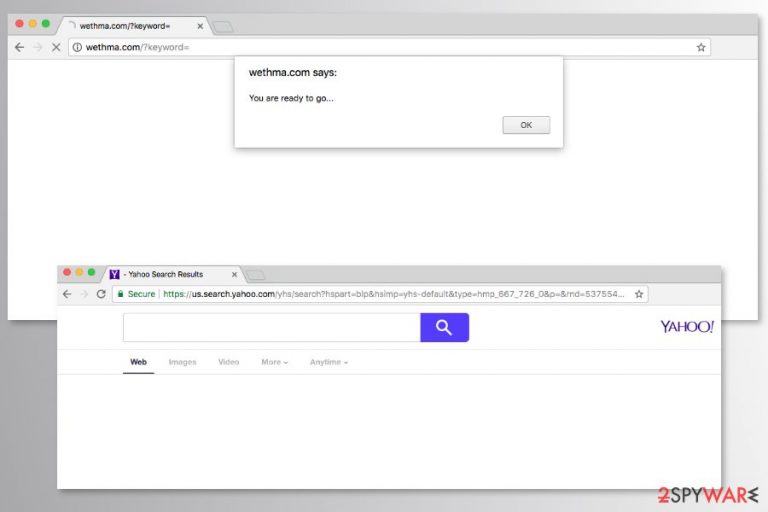Bookmark wethma.com page with the star icon
Screen dimensions: 768x512
(701, 47)
